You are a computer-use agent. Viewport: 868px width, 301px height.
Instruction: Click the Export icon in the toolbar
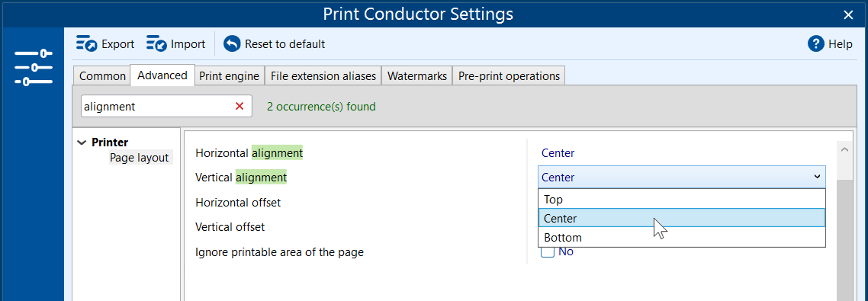86,43
